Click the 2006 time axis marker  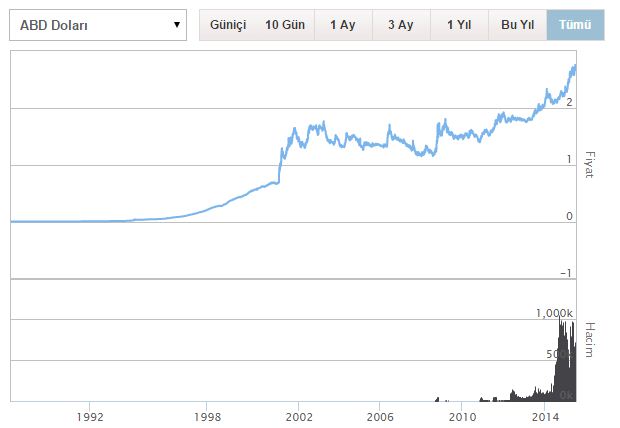pos(379,415)
